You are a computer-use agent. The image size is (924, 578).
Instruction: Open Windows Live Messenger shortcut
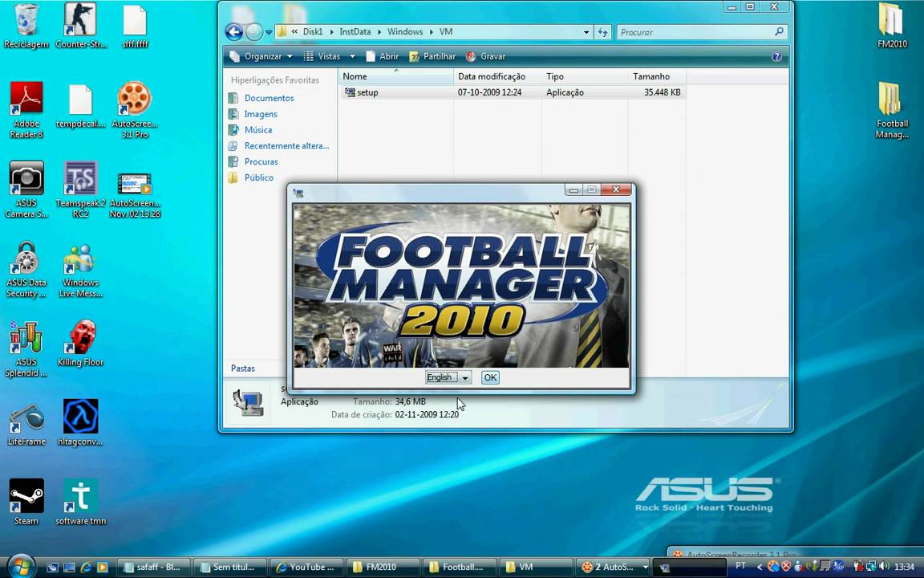tap(80, 268)
